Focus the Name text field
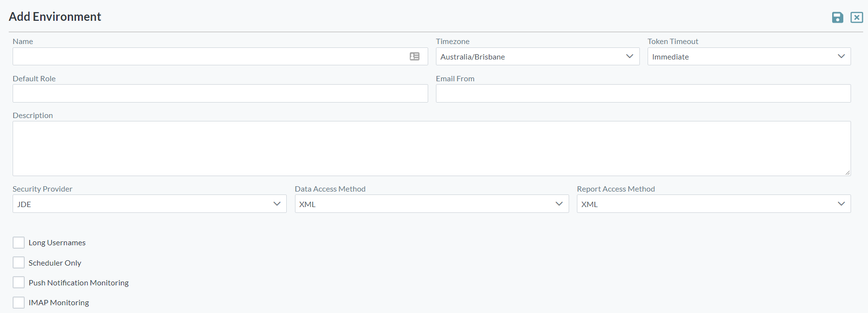Image resolution: width=868 pixels, height=313 pixels. coord(208,57)
